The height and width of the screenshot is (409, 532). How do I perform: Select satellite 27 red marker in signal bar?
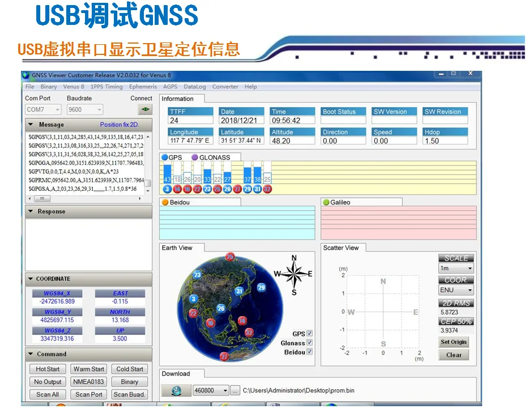click(x=237, y=189)
